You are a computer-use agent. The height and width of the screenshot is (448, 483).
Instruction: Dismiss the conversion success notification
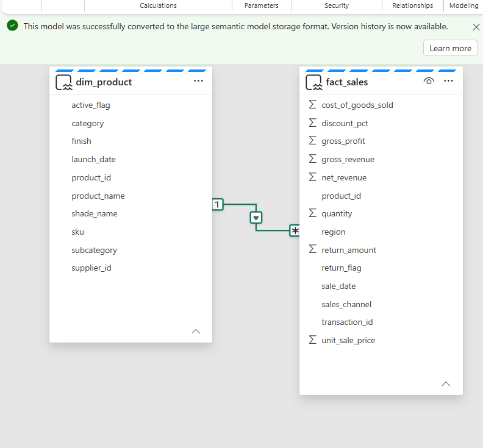[476, 27]
